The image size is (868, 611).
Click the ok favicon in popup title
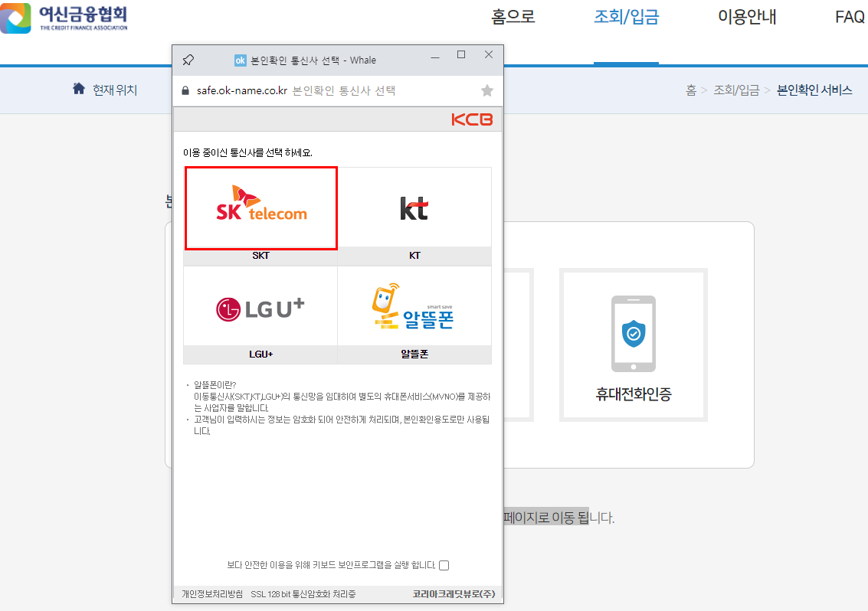(240, 60)
